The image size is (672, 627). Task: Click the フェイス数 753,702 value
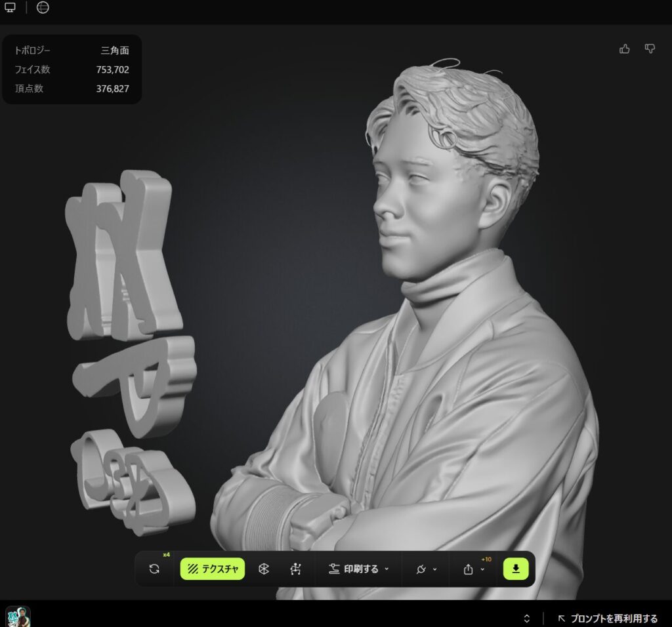[x=112, y=70]
